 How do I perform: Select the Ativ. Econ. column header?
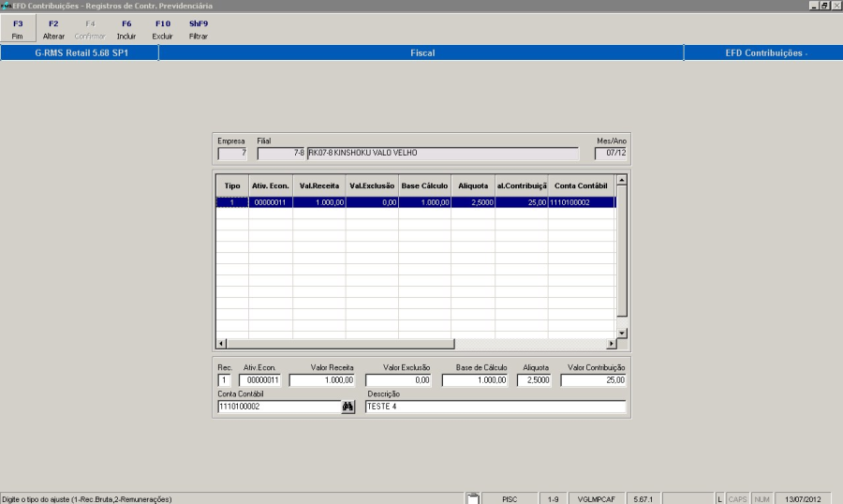point(271,185)
